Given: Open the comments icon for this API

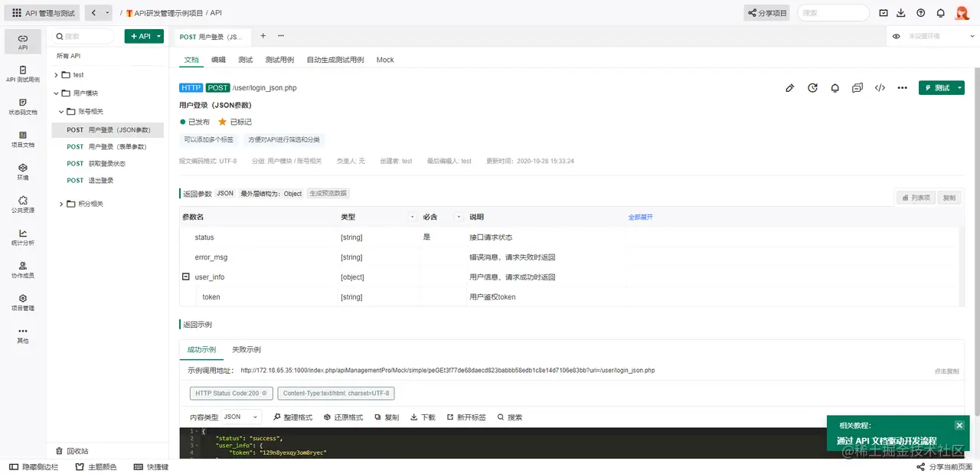Looking at the screenshot, I should 857,88.
